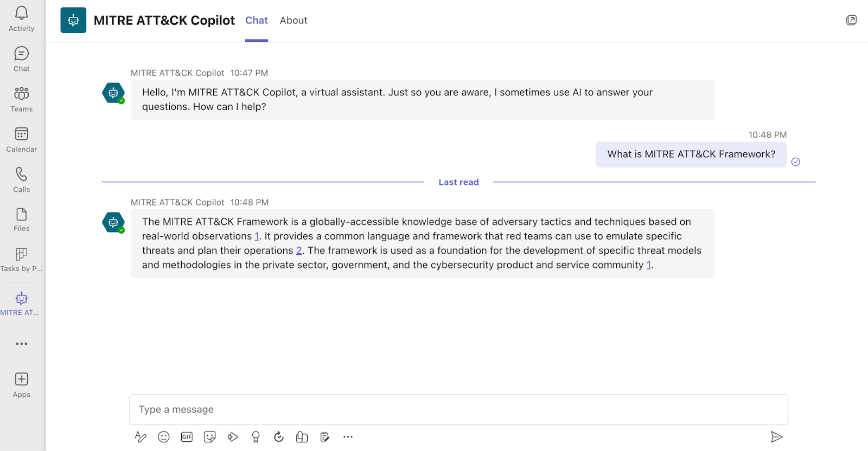Open Files from the sidebar
The height and width of the screenshot is (451, 868).
(x=22, y=220)
